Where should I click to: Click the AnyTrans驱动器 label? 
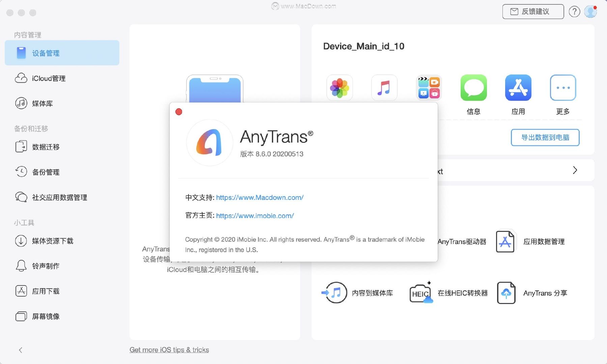(x=462, y=242)
